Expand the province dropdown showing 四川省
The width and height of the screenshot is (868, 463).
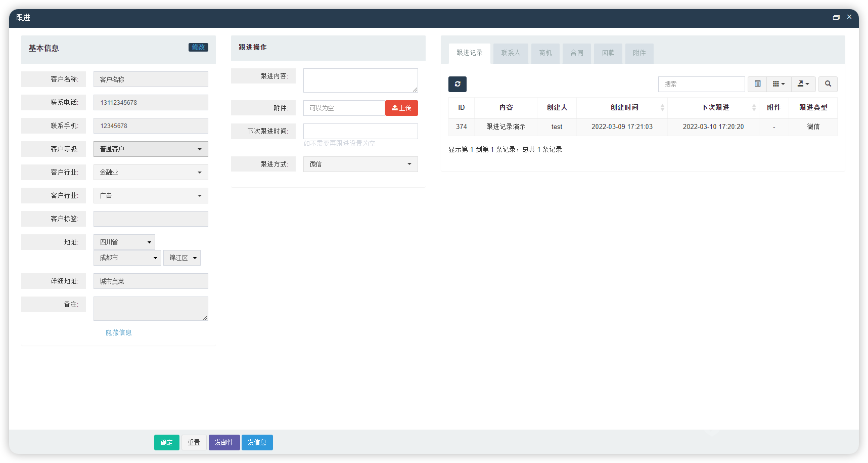point(124,242)
